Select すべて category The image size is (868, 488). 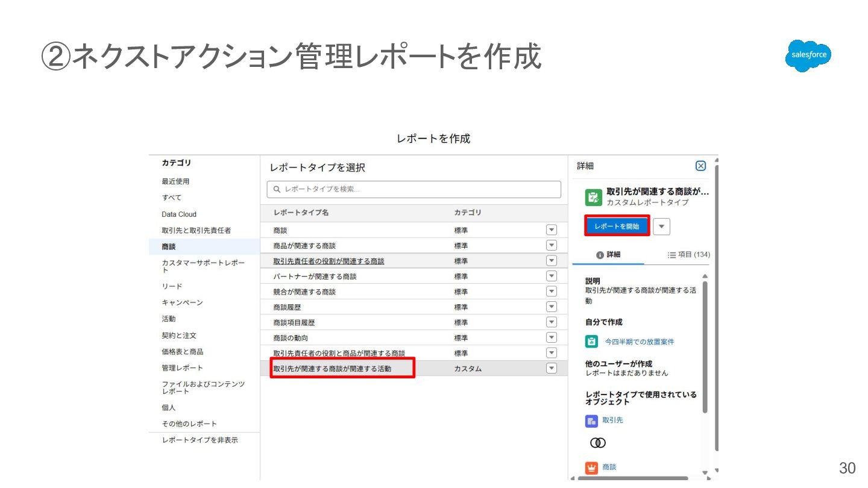pos(171,198)
